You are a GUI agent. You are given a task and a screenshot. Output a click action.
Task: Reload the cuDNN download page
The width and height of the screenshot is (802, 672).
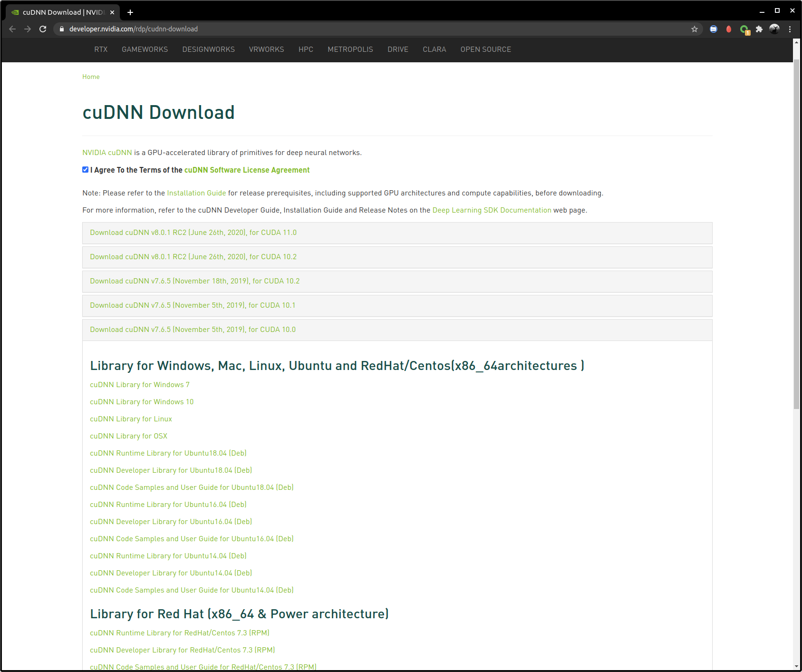click(43, 29)
